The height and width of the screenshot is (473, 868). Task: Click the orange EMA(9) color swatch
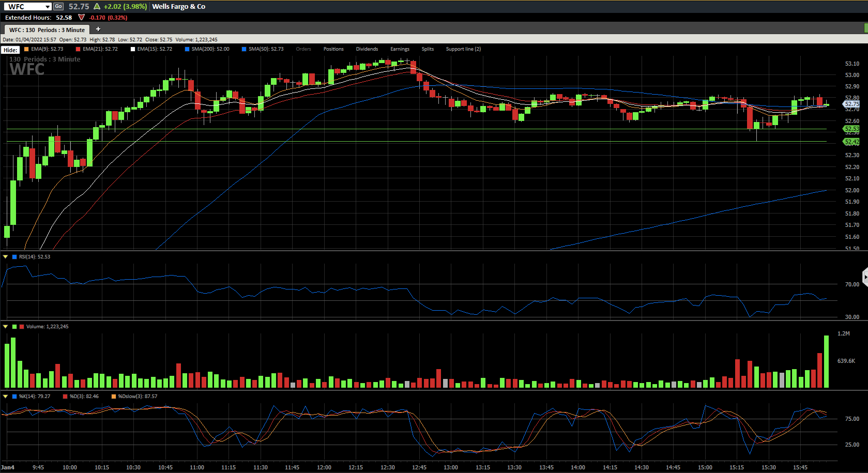point(26,49)
